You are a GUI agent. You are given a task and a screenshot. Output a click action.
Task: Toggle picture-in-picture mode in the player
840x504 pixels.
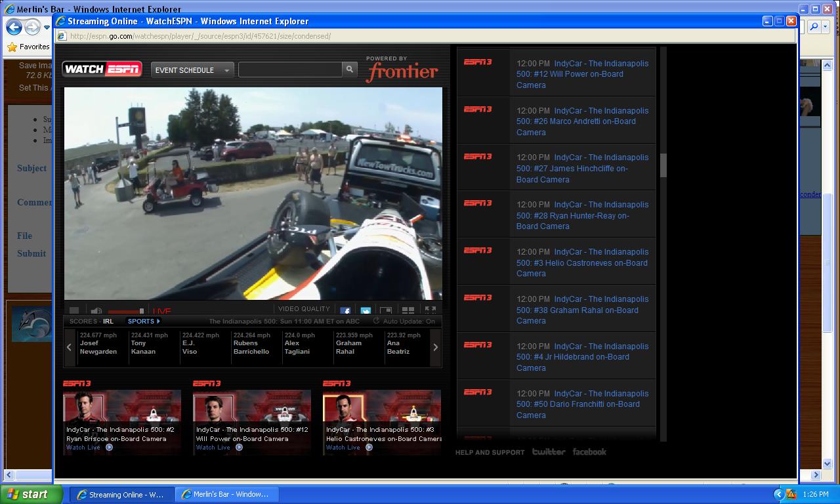click(386, 311)
